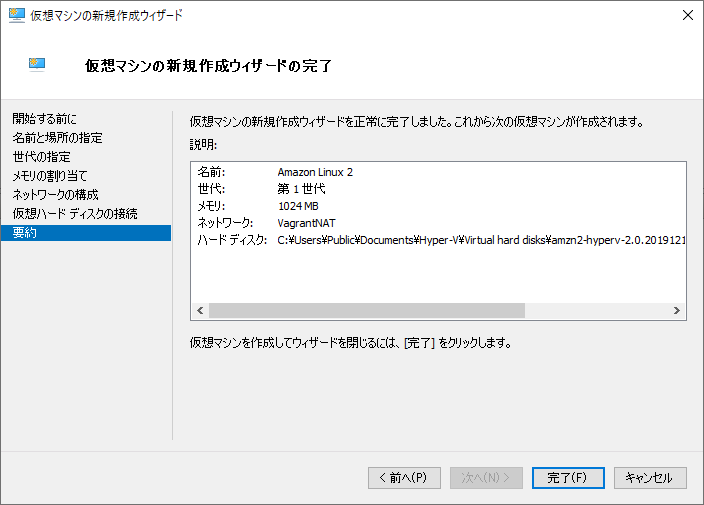Click the 完了(F) finish button
704x505 pixels.
(568, 478)
